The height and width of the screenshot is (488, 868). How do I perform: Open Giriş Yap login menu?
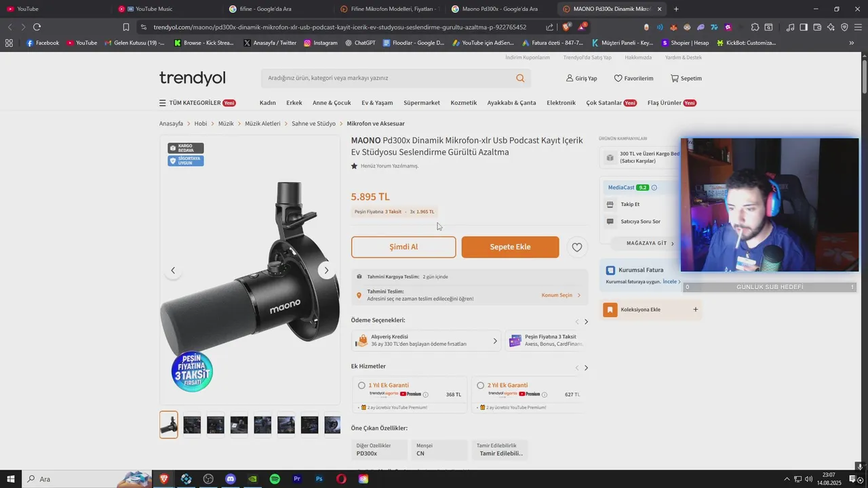coord(581,79)
